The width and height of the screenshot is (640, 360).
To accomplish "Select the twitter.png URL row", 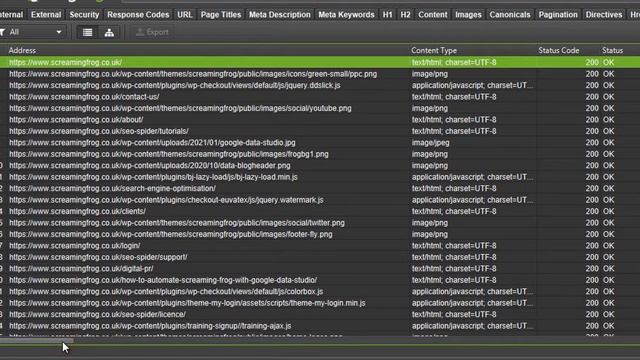I will pos(320,223).
